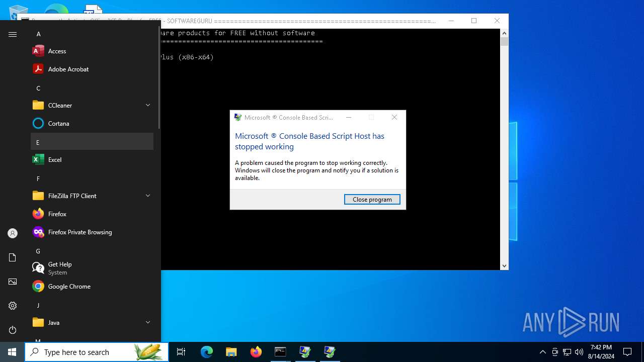Open Cortana from the app list
The height and width of the screenshot is (362, 644).
click(x=92, y=124)
